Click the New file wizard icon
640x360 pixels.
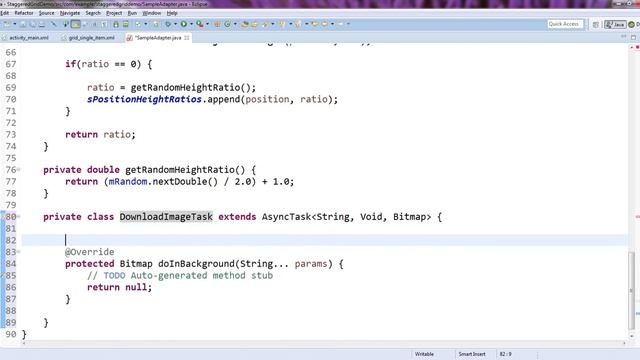[7, 24]
